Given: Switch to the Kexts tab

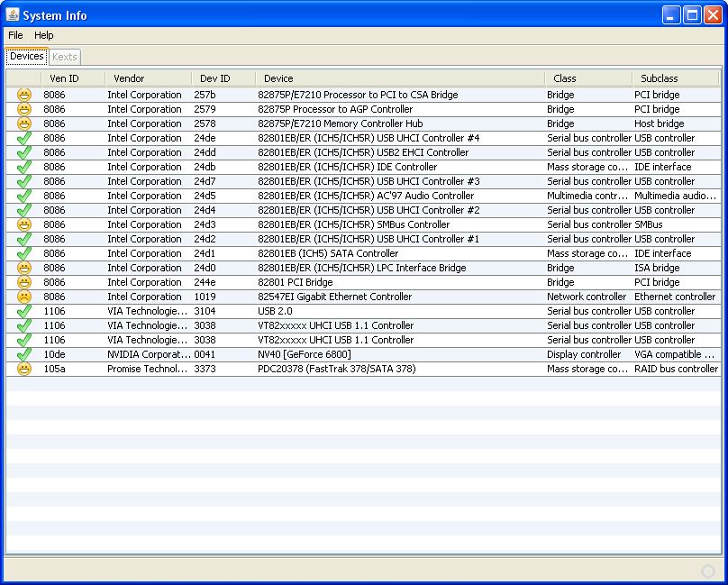Looking at the screenshot, I should [x=65, y=57].
